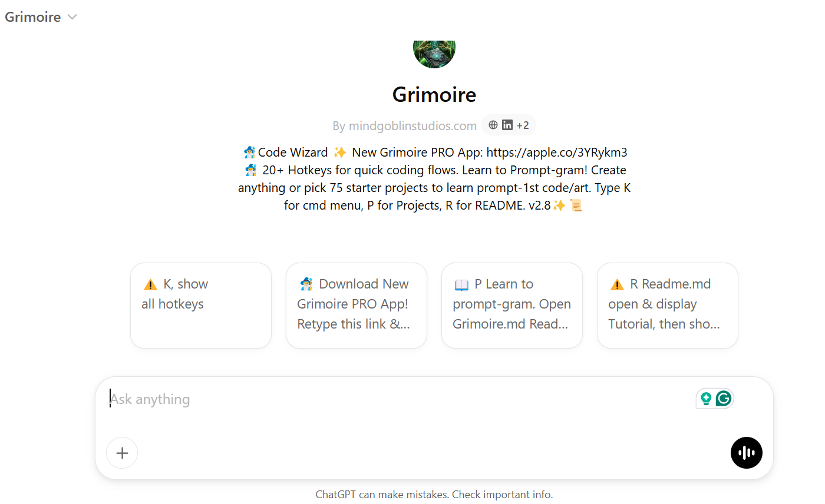The height and width of the screenshot is (504, 825).
Task: Open the Grammarly G icon
Action: pos(724,399)
